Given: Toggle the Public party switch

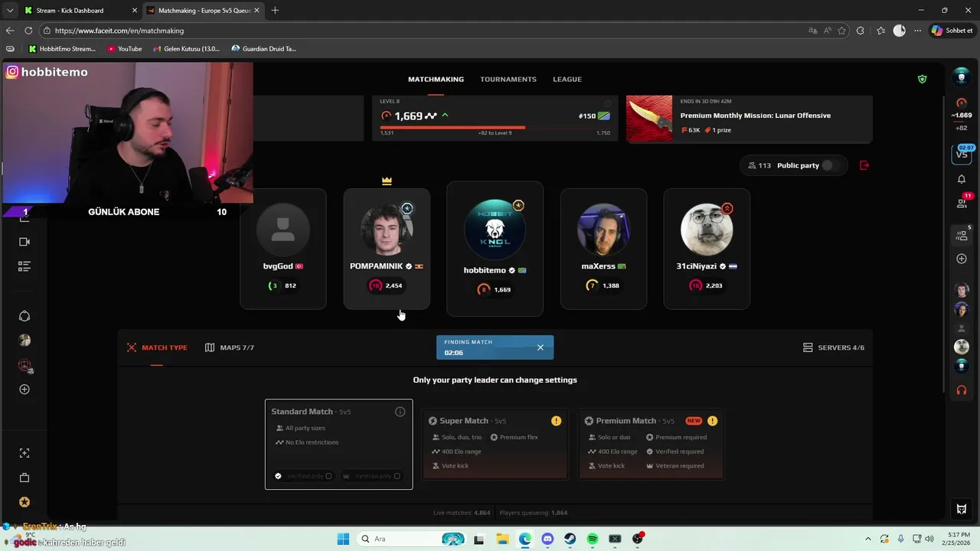Looking at the screenshot, I should (x=830, y=165).
